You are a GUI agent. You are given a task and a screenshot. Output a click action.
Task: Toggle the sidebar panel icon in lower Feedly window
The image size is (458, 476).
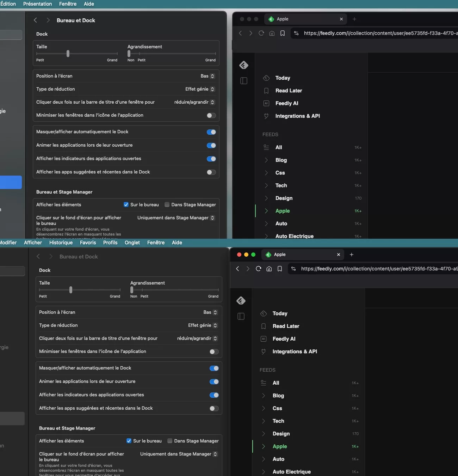pos(241,316)
